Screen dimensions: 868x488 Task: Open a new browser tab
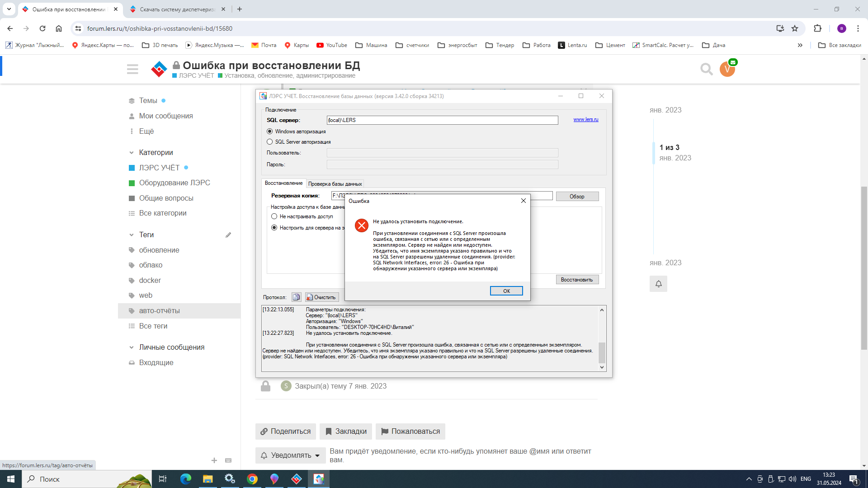[x=240, y=9]
